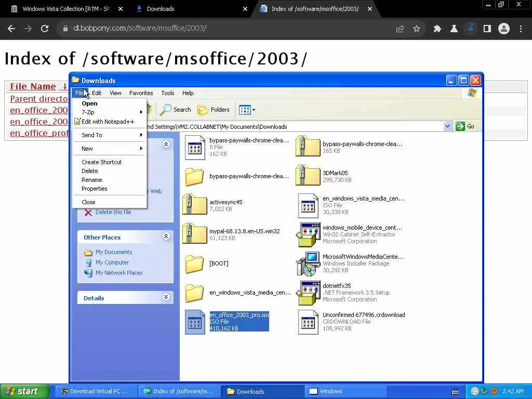Select windows_mobile_device_center extractor icon
The height and width of the screenshot is (399, 532).
308,234
